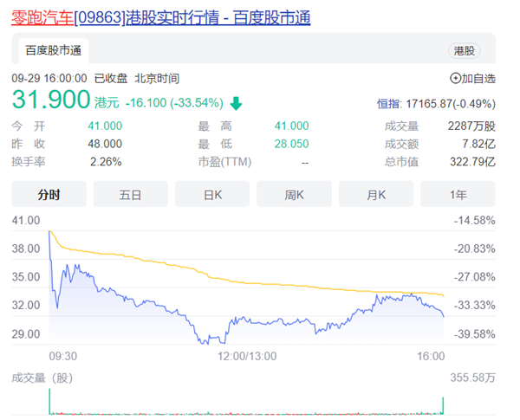This screenshot has height=420, width=520.
Task: Click the current price 31.900
Action: coord(51,99)
